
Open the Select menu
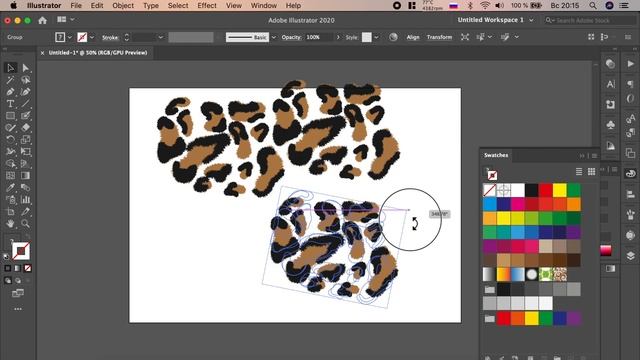click(x=178, y=6)
